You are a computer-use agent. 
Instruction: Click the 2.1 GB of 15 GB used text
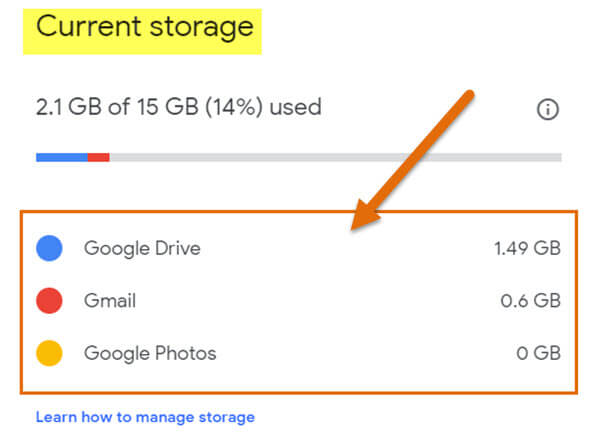[x=178, y=107]
